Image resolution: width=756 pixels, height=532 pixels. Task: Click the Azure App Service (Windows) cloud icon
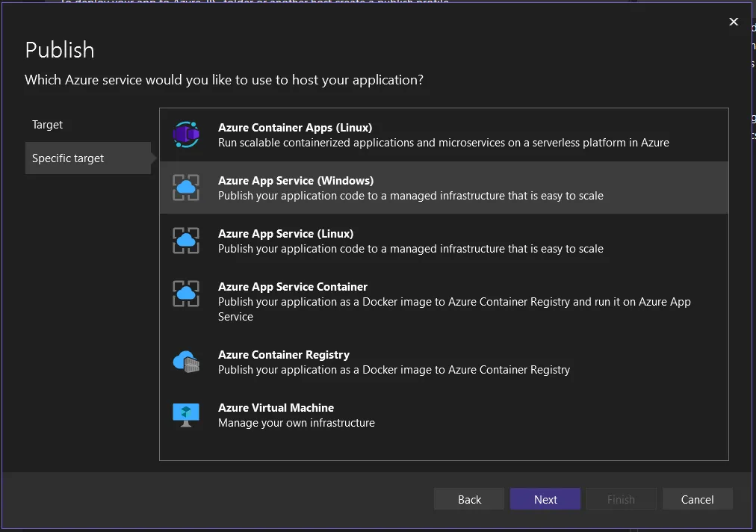coord(186,188)
